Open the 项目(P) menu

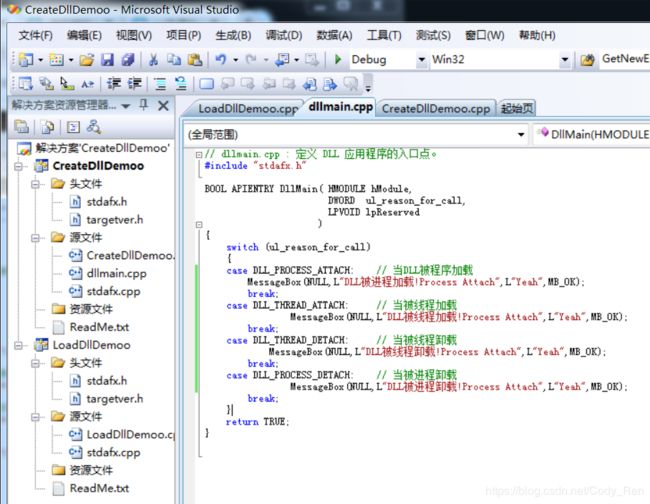pyautogui.click(x=183, y=36)
